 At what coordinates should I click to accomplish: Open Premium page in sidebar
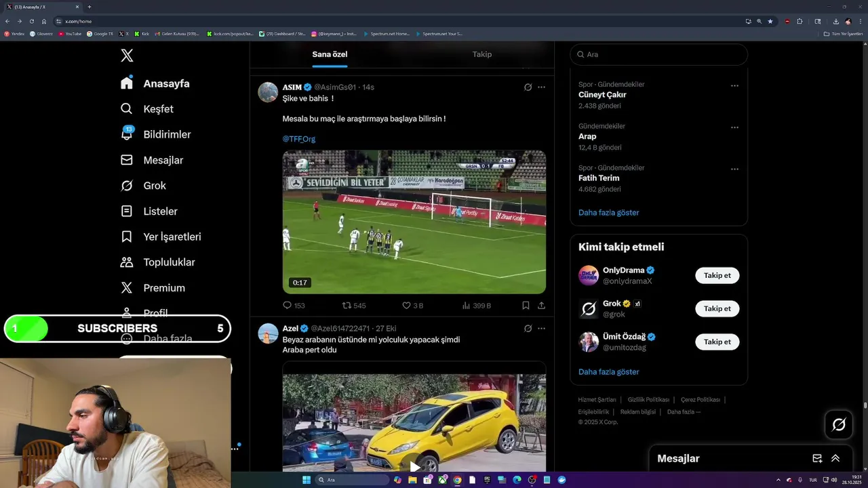pyautogui.click(x=153, y=287)
